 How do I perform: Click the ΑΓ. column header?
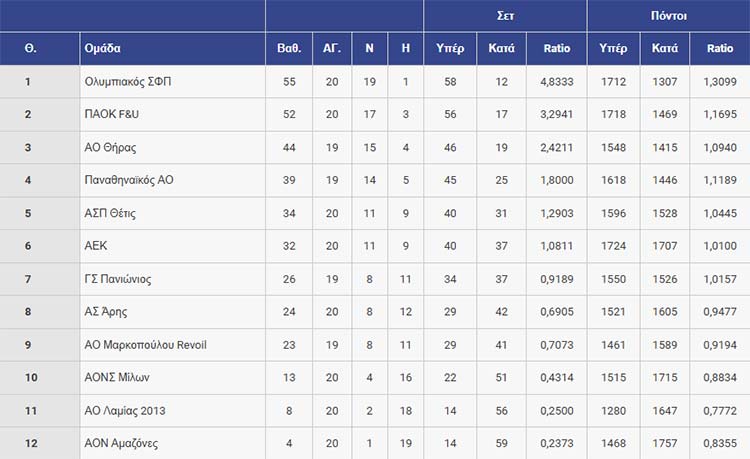pyautogui.click(x=332, y=48)
